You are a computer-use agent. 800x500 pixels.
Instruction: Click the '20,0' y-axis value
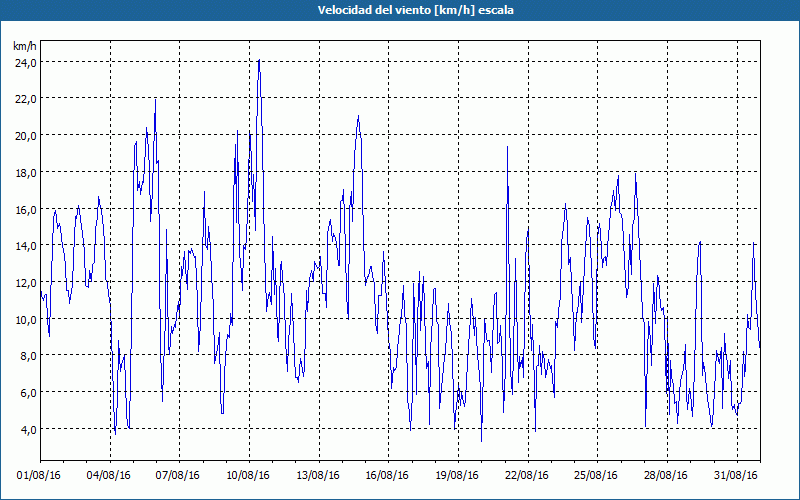point(26,136)
